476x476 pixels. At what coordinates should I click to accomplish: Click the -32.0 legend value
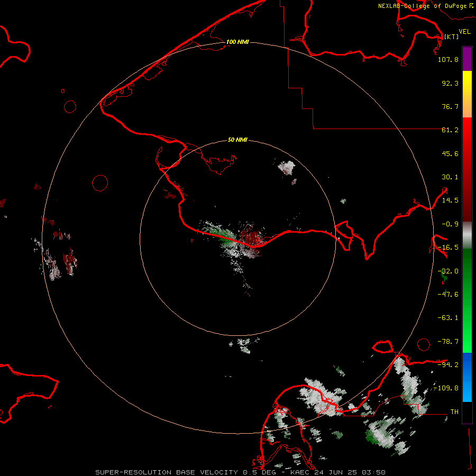coord(448,271)
